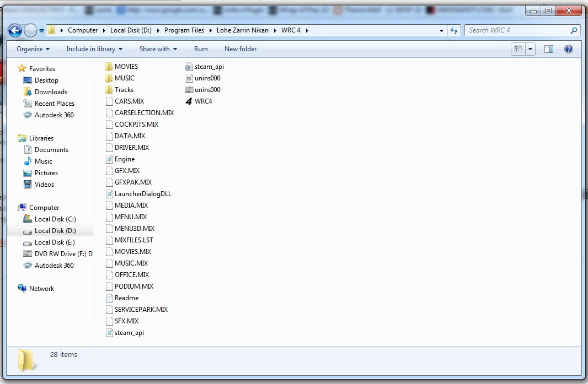Select the GFXPAK.MIX file
Viewport: 588px width, 384px height.
click(x=133, y=182)
